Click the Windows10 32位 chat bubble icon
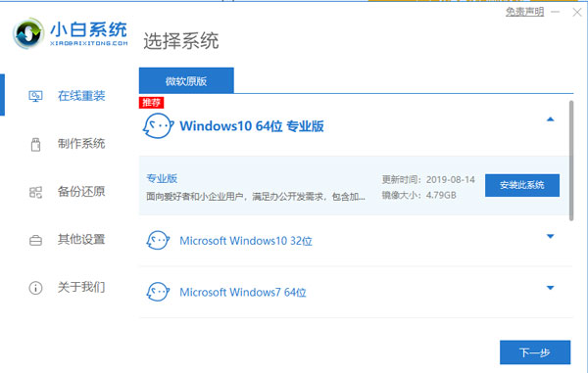588x373 pixels. tap(158, 241)
